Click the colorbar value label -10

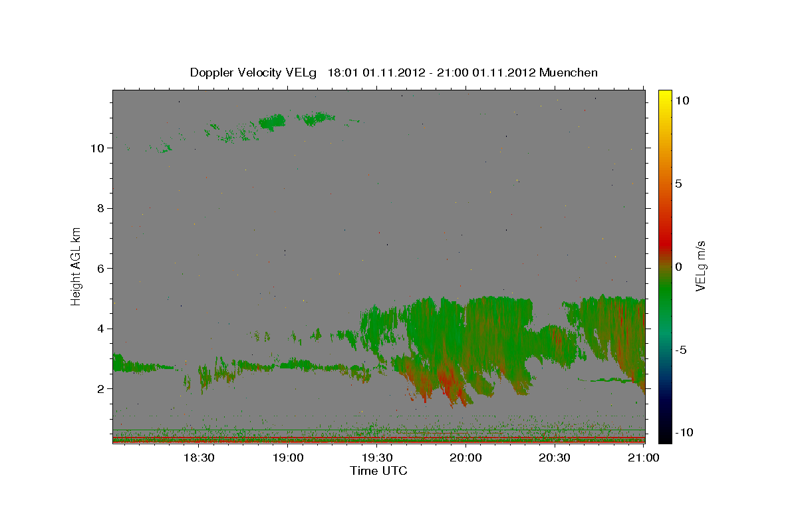(x=684, y=432)
